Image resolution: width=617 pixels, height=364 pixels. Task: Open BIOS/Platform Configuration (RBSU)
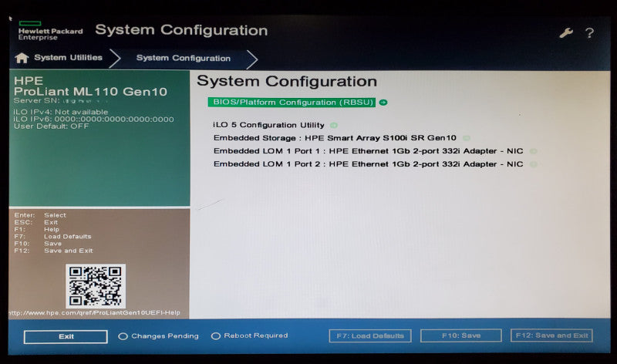(292, 103)
